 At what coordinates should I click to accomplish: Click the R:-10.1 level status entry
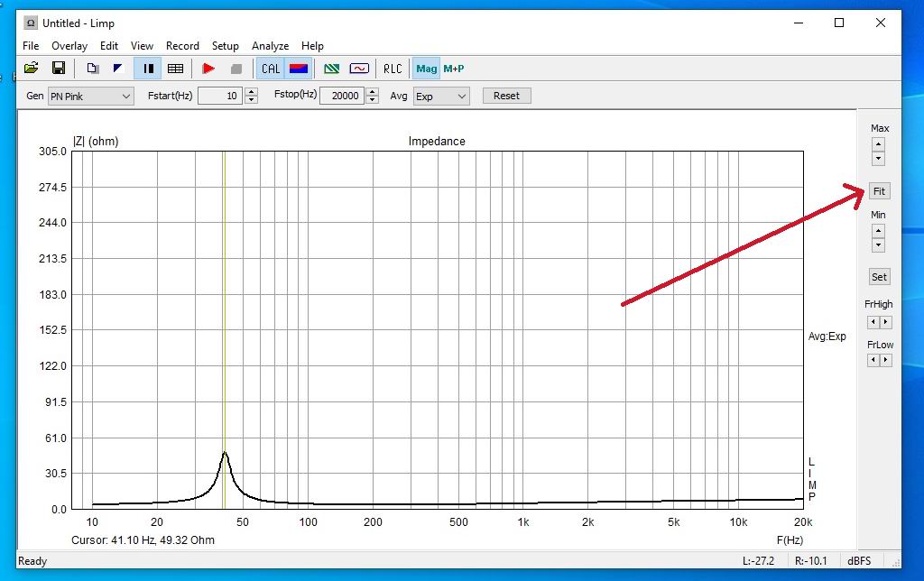[811, 561]
